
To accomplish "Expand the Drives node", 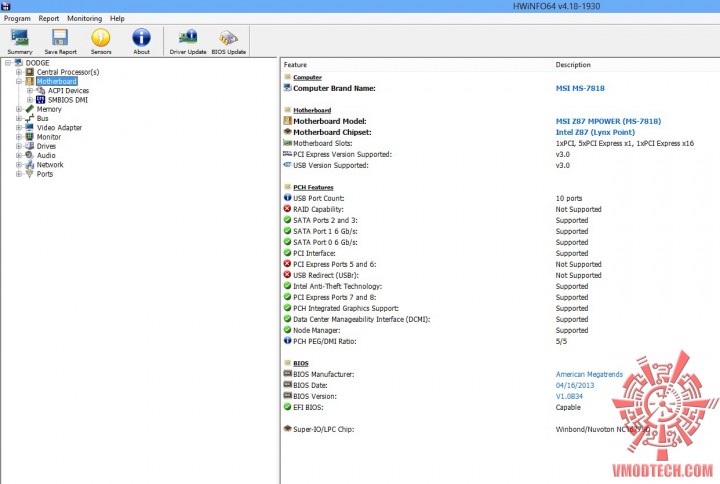I will pos(19,146).
